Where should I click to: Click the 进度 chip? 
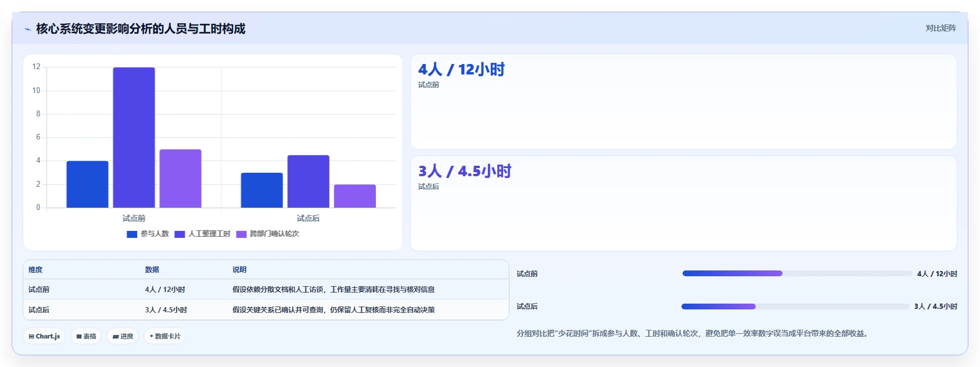pyautogui.click(x=123, y=336)
